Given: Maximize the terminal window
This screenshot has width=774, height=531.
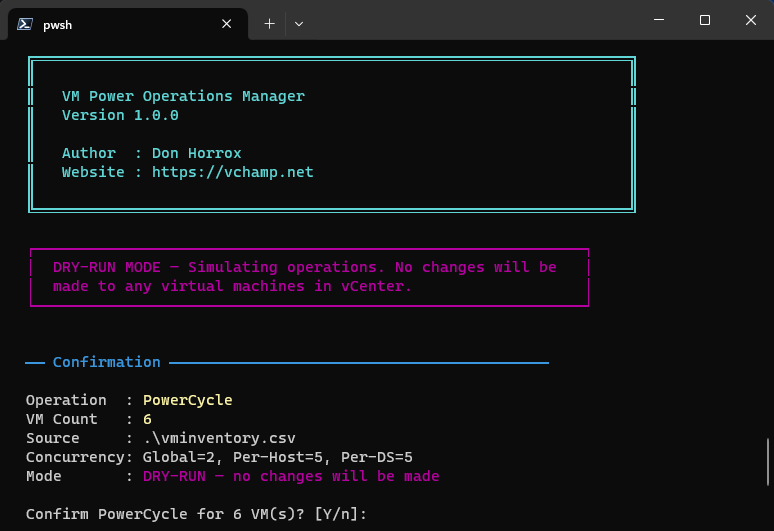Looking at the screenshot, I should click(x=704, y=20).
